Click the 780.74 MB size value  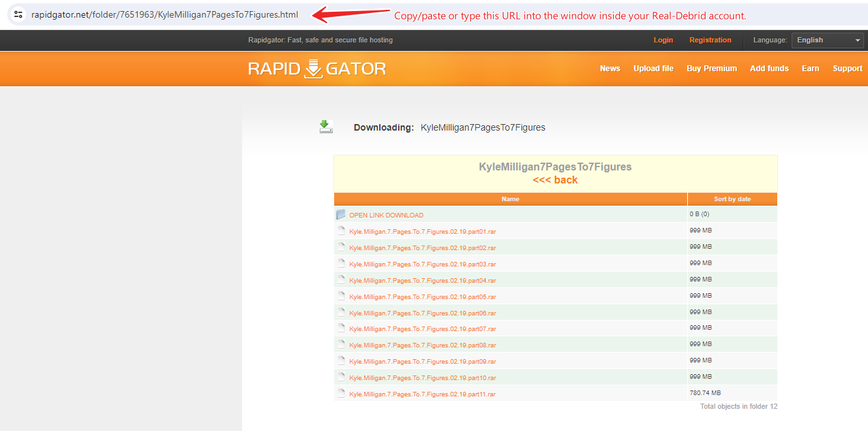(705, 393)
